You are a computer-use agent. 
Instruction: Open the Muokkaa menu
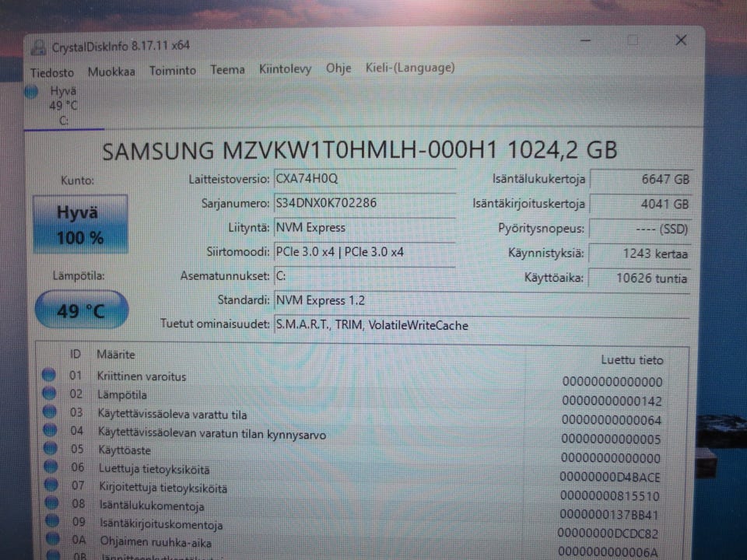111,72
